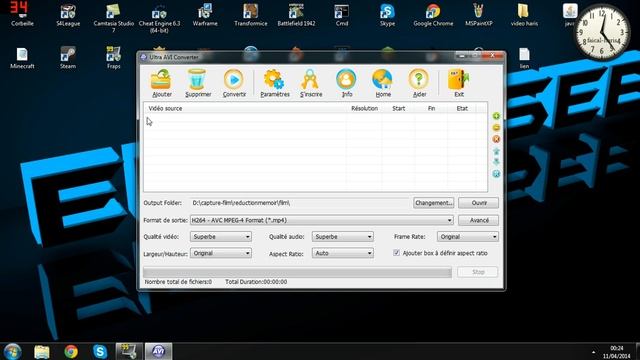Click the Exit door icon

coord(459,83)
